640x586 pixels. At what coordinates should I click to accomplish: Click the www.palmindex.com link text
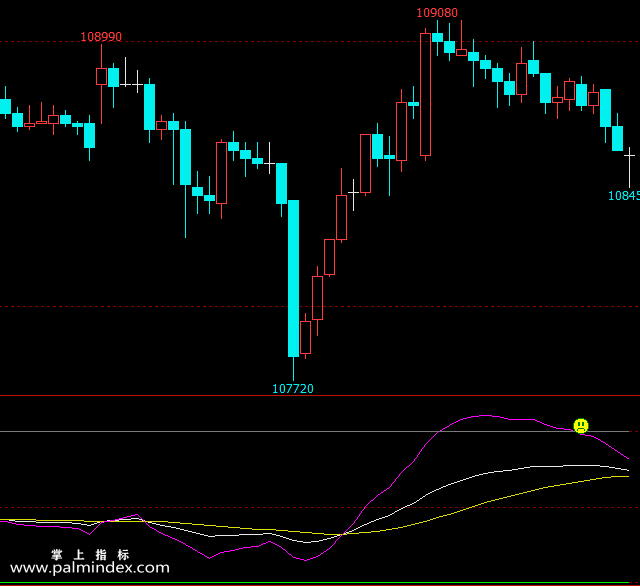(x=90, y=568)
